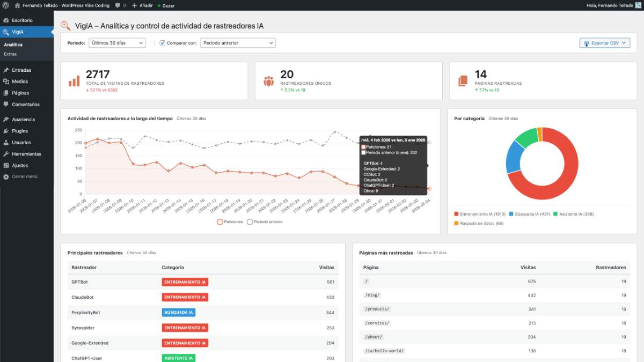
Task: Collapse sidebar with 'Cerrar menú'
Action: pyautogui.click(x=24, y=176)
